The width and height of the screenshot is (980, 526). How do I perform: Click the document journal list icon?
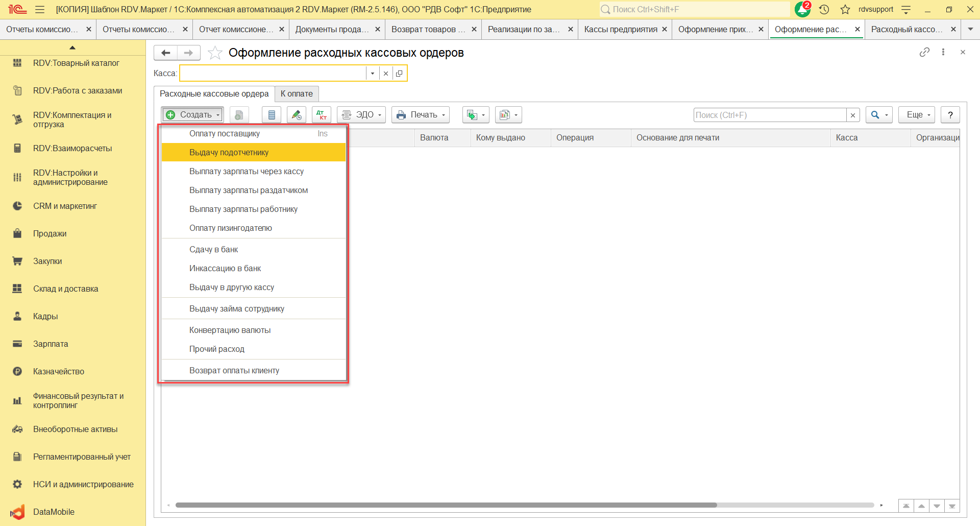point(272,115)
